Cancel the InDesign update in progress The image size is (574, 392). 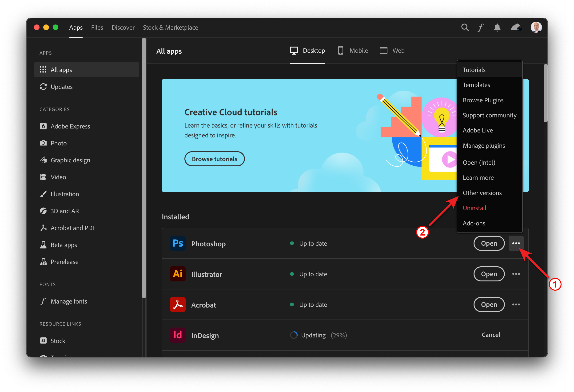coord(490,335)
